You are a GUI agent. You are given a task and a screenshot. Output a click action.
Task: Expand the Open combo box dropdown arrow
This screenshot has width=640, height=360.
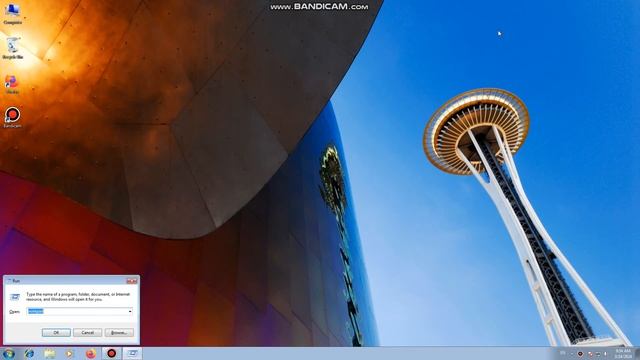(x=130, y=311)
